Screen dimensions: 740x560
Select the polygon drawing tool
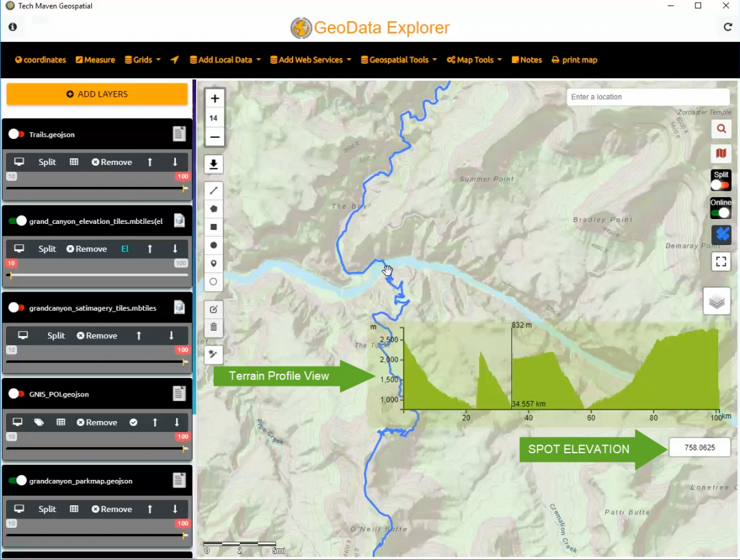point(213,209)
